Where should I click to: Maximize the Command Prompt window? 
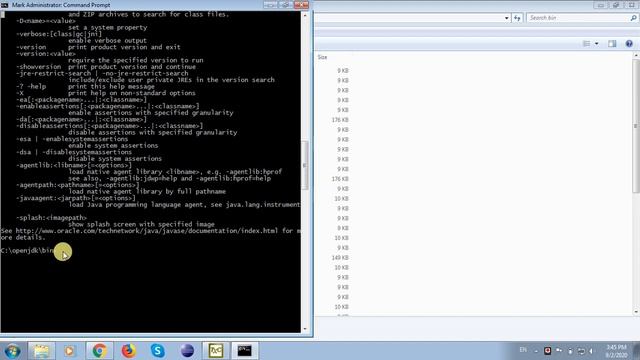click(285, 5)
